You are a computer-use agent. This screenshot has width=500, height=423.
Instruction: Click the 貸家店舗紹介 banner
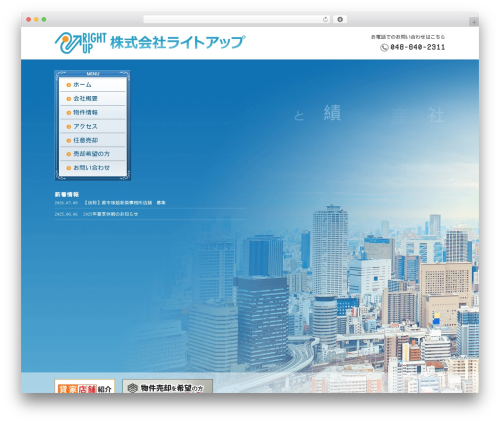(85, 386)
